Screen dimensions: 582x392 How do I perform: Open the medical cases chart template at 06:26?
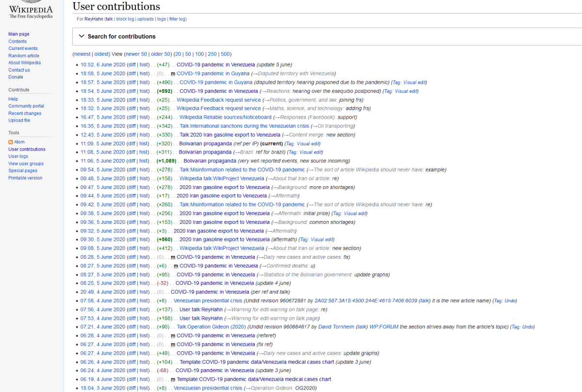(x=257, y=362)
